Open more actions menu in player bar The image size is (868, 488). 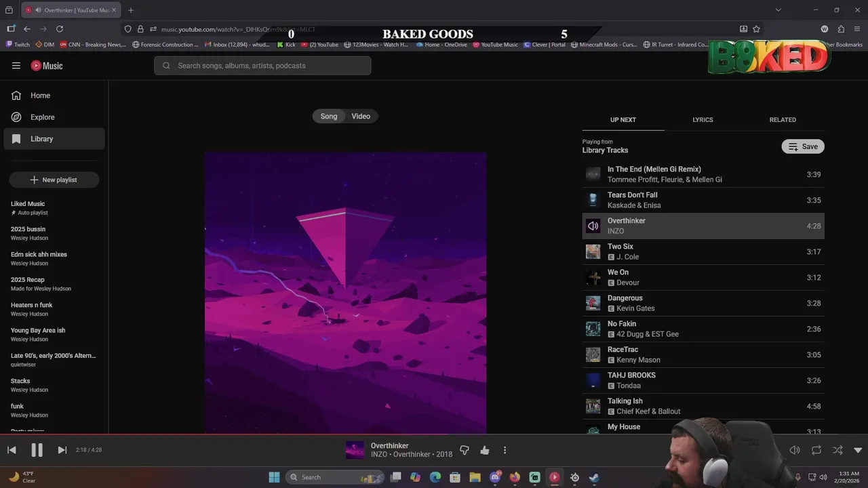click(x=505, y=450)
